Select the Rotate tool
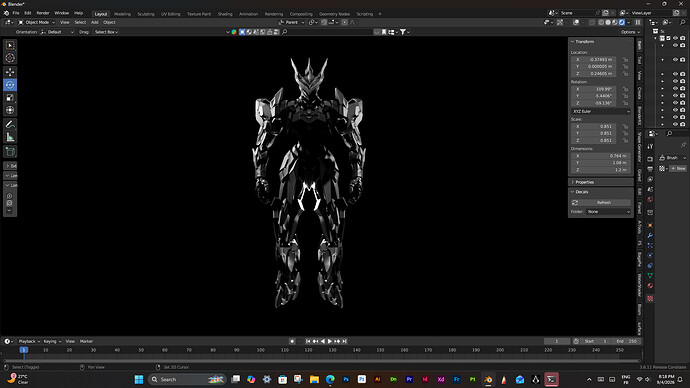This screenshot has width=690, height=388. (x=10, y=84)
